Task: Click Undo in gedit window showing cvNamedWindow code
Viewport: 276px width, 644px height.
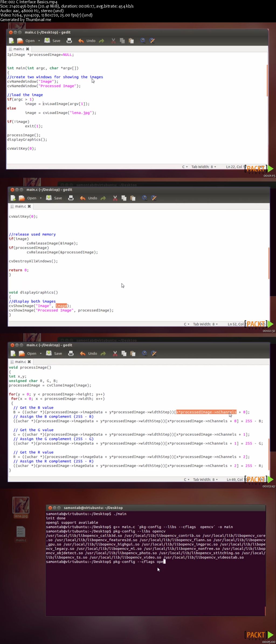Action: click(87, 41)
